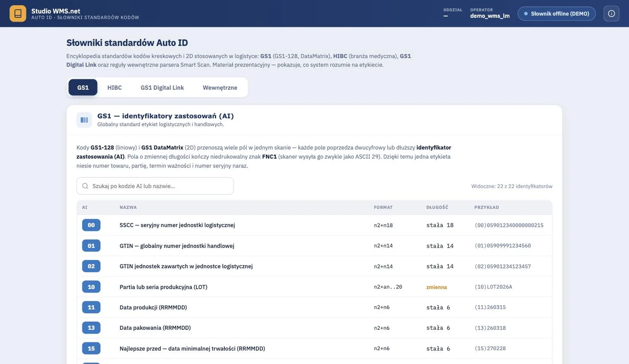Click the AI column header
This screenshot has height=364, width=629.
point(85,207)
